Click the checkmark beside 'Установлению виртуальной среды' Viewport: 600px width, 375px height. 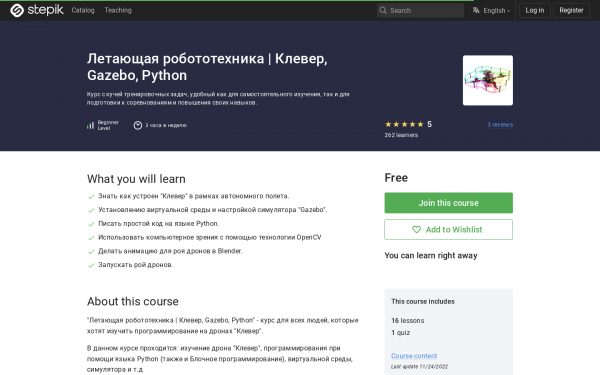[91, 210]
